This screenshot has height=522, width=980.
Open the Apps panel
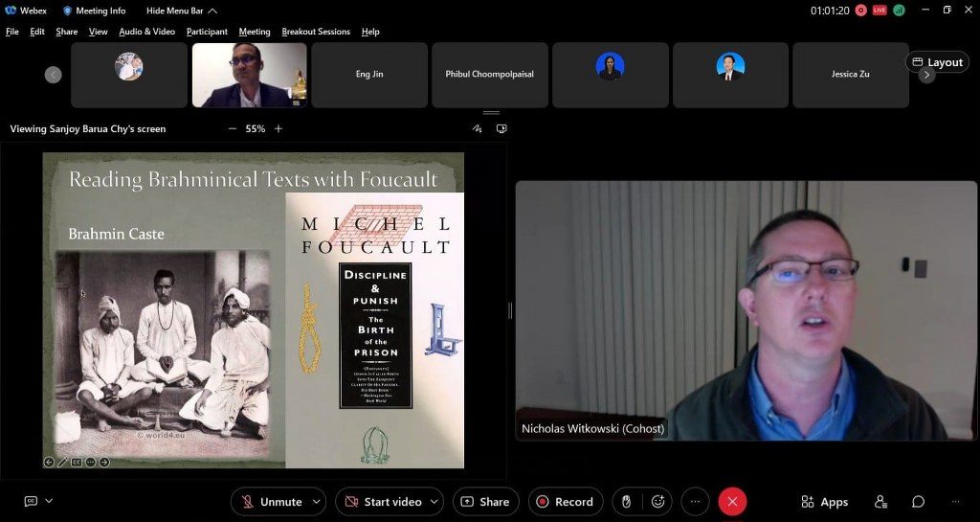[825, 501]
